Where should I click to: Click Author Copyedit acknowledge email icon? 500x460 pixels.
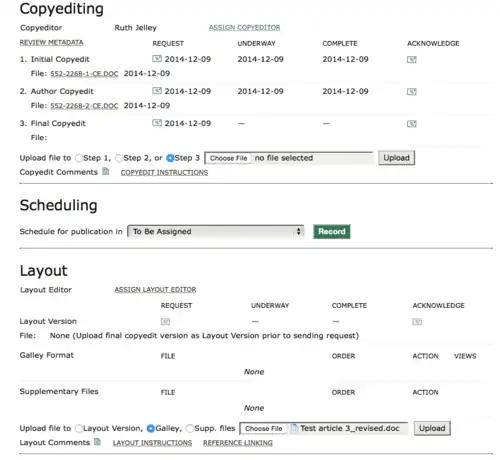tap(412, 91)
